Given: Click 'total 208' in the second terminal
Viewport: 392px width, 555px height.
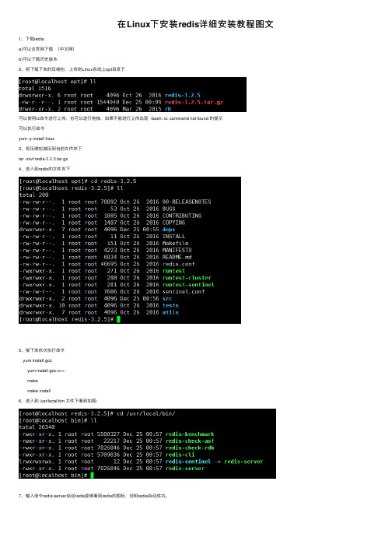Looking at the screenshot, I should [34, 195].
